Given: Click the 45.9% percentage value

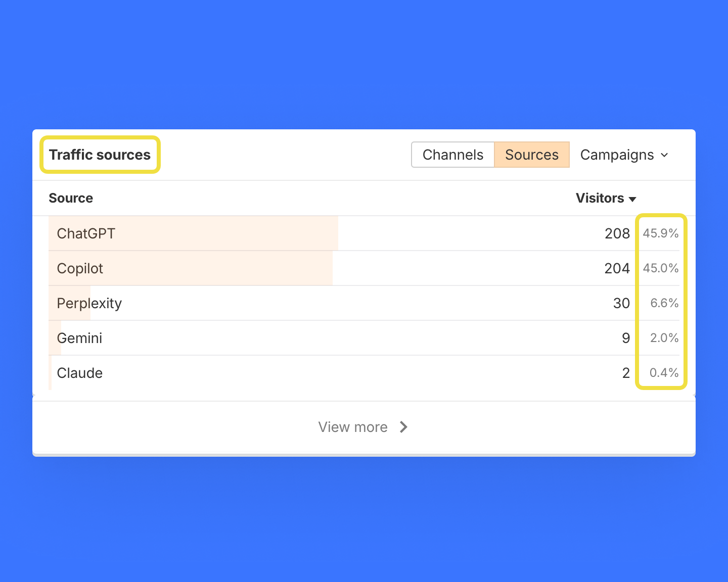Looking at the screenshot, I should pyautogui.click(x=661, y=233).
